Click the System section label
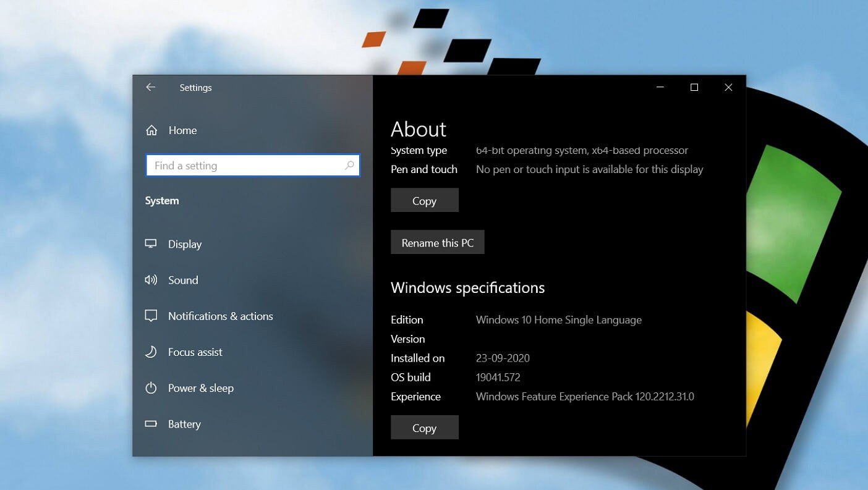The image size is (868, 490). click(x=162, y=201)
